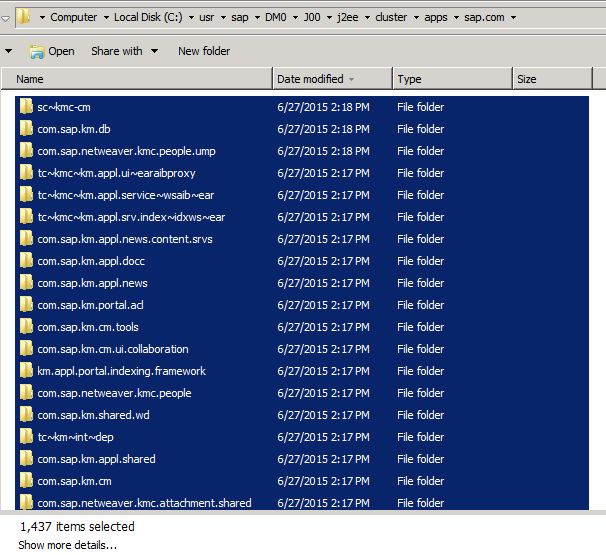
Task: Click folder icon of com.sap.km.cm.ui.collaboration
Action: [26, 349]
